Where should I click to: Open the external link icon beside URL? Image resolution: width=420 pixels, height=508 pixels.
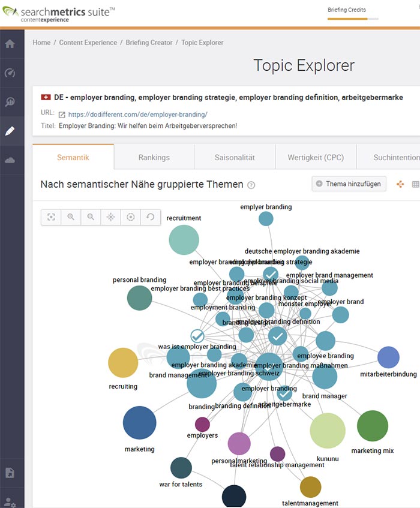click(61, 114)
